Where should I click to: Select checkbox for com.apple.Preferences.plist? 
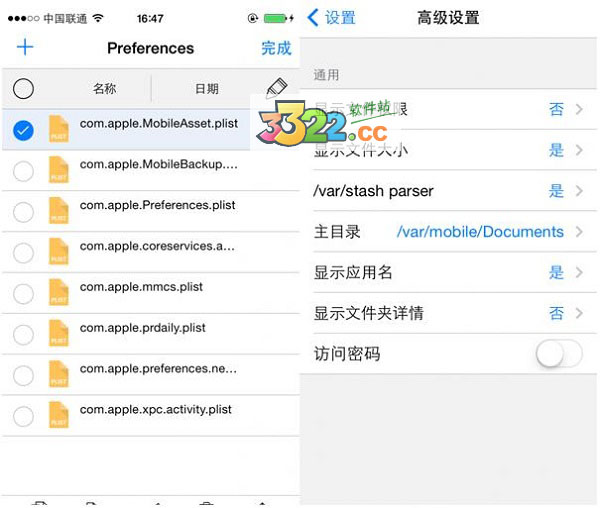(x=23, y=212)
